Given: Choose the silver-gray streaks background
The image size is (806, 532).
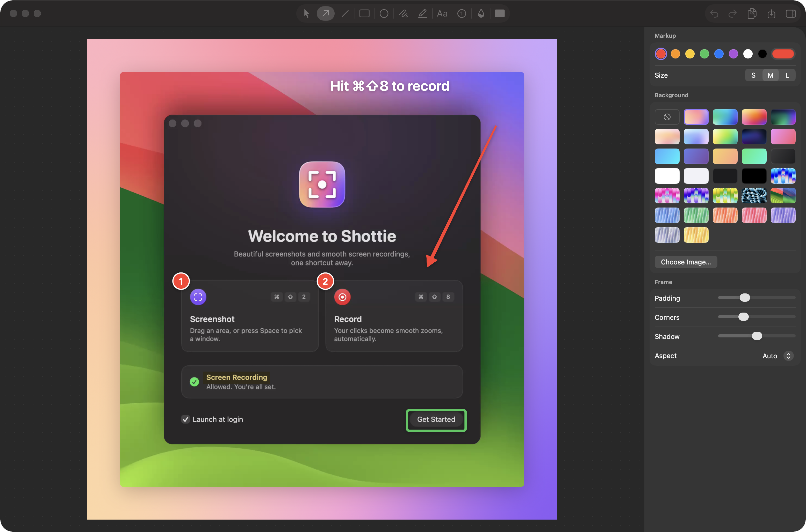Looking at the screenshot, I should [667, 235].
